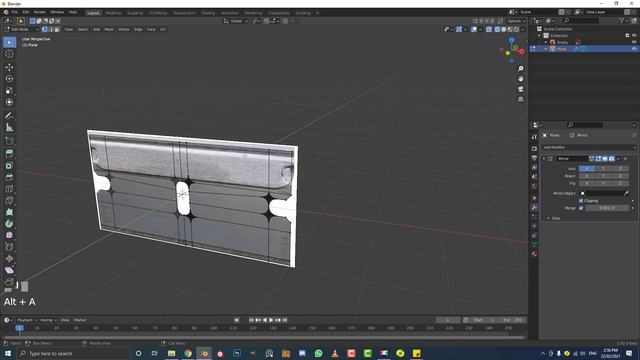Image resolution: width=640 pixels, height=360 pixels.
Task: Enable face select mode
Action: (57, 29)
